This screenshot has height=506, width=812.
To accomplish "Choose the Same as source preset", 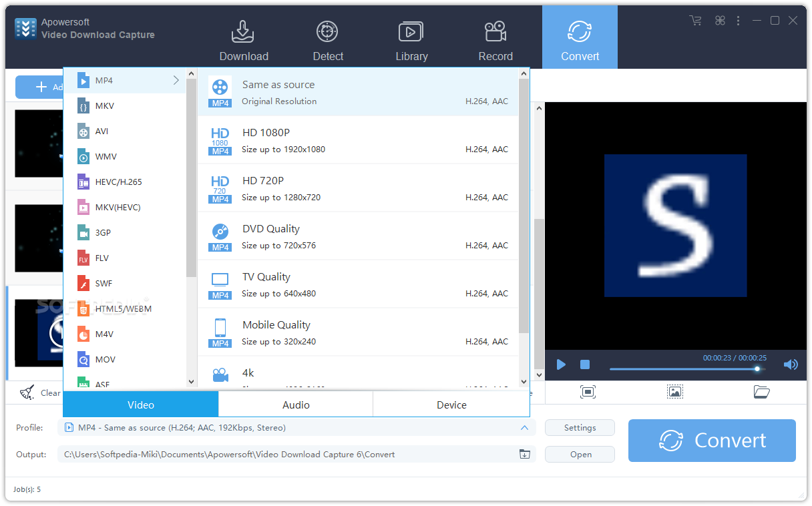I will pyautogui.click(x=358, y=92).
